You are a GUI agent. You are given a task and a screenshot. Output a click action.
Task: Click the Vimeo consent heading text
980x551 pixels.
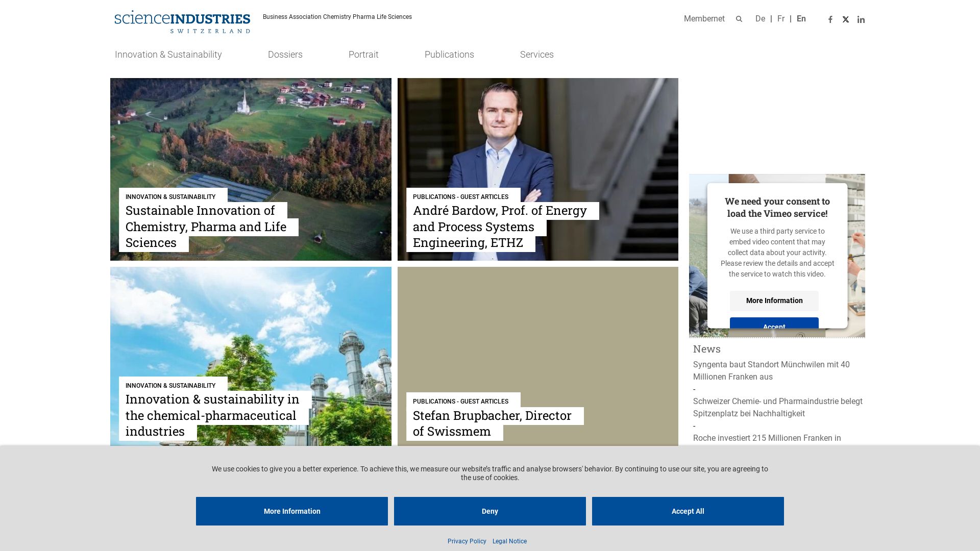(777, 208)
